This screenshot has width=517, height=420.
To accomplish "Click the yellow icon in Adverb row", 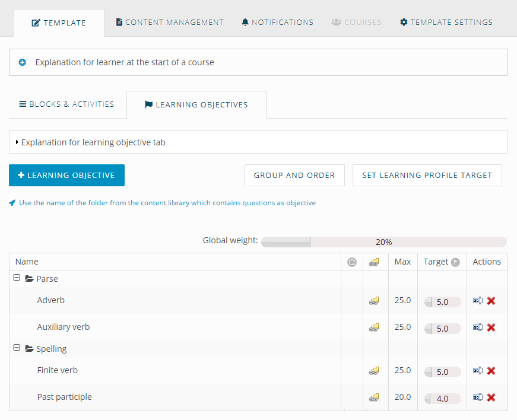I will coord(374,300).
